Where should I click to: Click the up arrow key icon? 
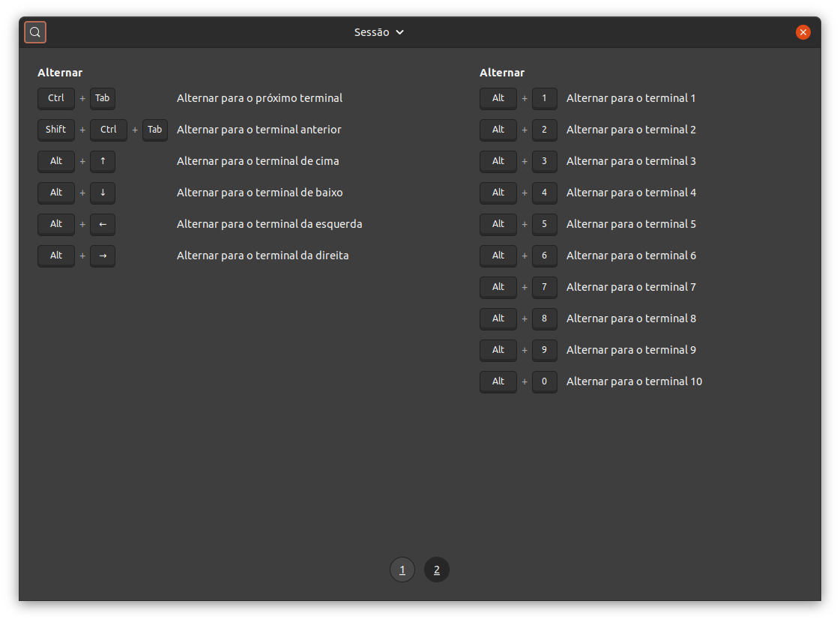pyautogui.click(x=103, y=161)
